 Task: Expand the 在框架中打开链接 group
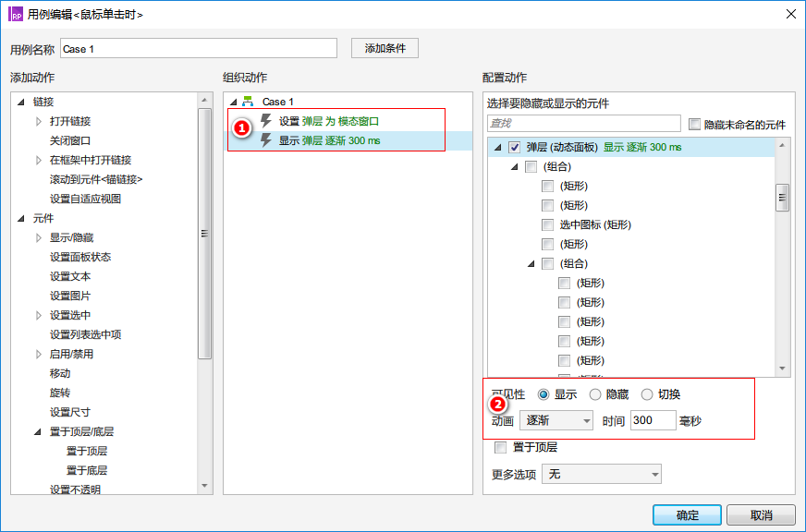point(39,160)
